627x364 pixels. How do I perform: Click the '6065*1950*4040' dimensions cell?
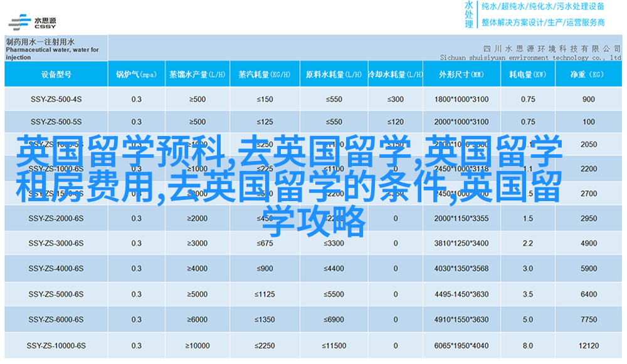pos(461,346)
